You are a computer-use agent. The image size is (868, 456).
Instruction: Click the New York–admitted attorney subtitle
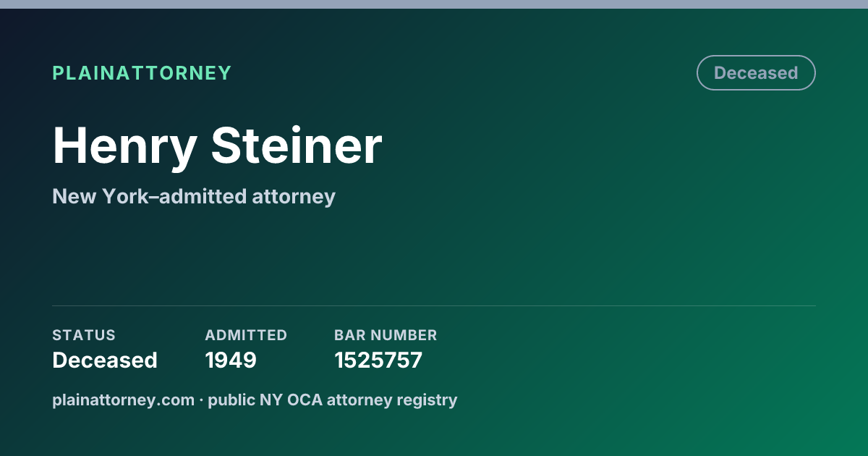click(x=194, y=196)
